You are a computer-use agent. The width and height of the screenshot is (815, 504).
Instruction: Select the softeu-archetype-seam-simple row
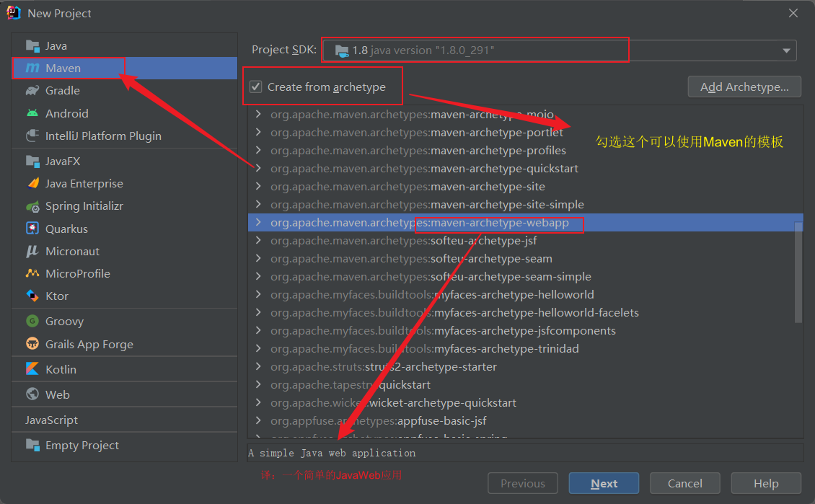pyautogui.click(x=526, y=276)
